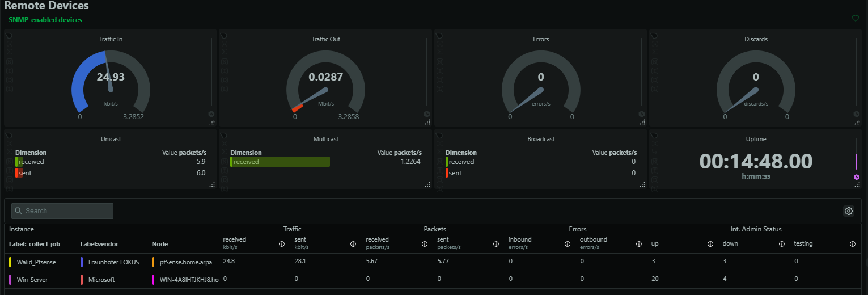Click sent dimension in Unicast card
This screenshot has width=868, height=295.
pyautogui.click(x=25, y=173)
